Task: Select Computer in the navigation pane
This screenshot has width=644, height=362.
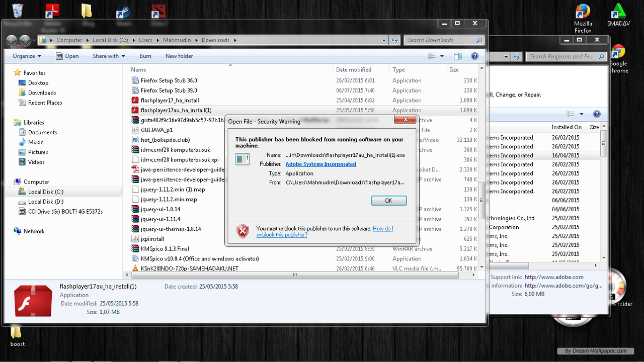Action: [x=36, y=182]
